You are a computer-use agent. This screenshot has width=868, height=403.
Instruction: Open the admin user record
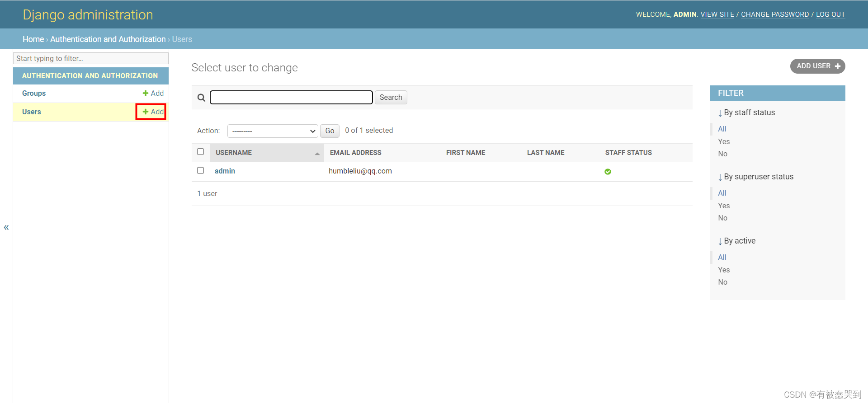pyautogui.click(x=225, y=171)
